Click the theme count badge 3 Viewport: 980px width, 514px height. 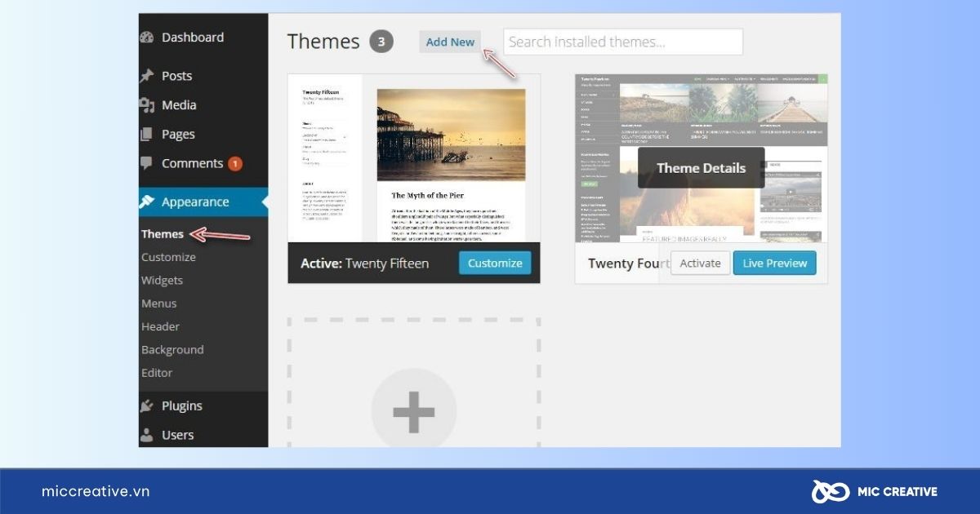tap(381, 42)
